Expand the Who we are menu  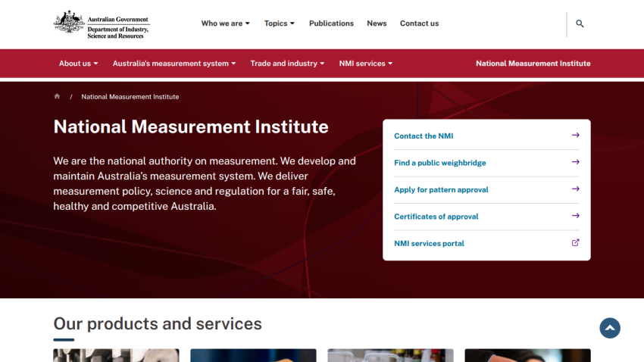pyautogui.click(x=226, y=23)
